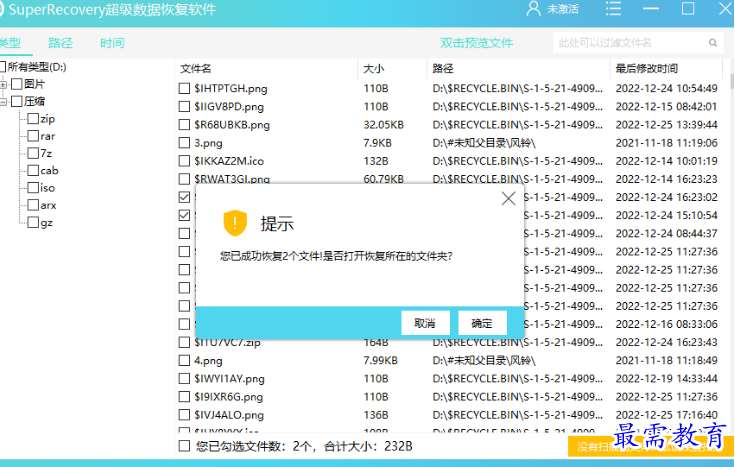Image resolution: width=735 pixels, height=467 pixels.
Task: Check the box for $RWAT3GI.png
Action: coord(184,179)
